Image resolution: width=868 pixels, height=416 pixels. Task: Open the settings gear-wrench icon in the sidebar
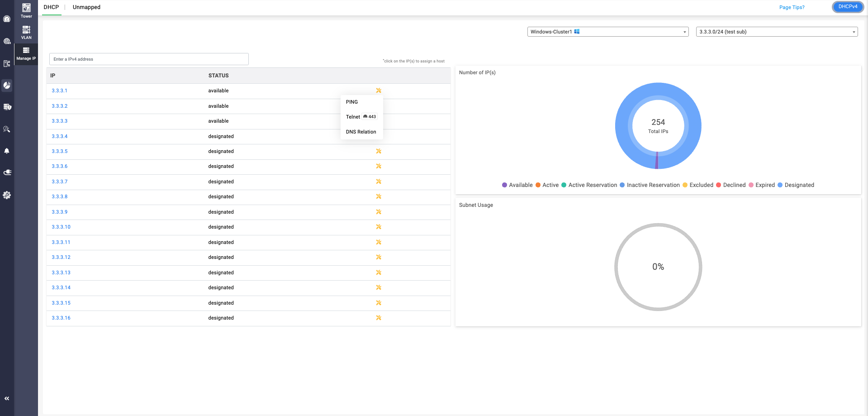coord(7,195)
